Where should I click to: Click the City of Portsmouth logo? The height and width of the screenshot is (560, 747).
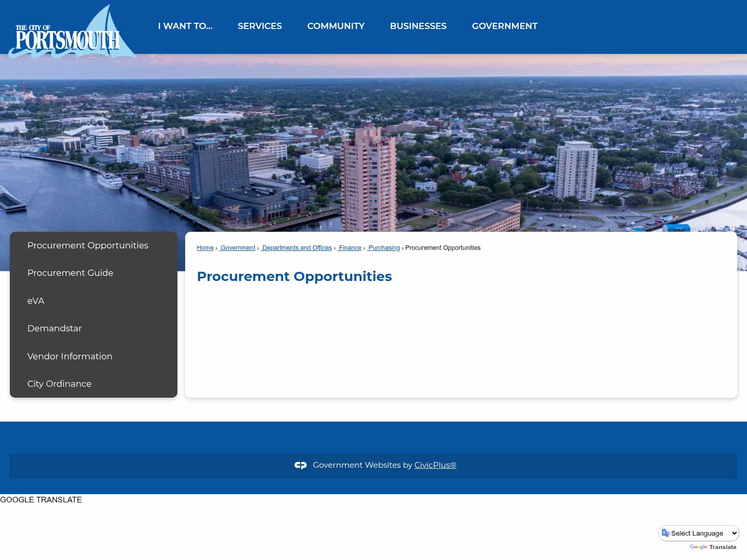coord(73,32)
